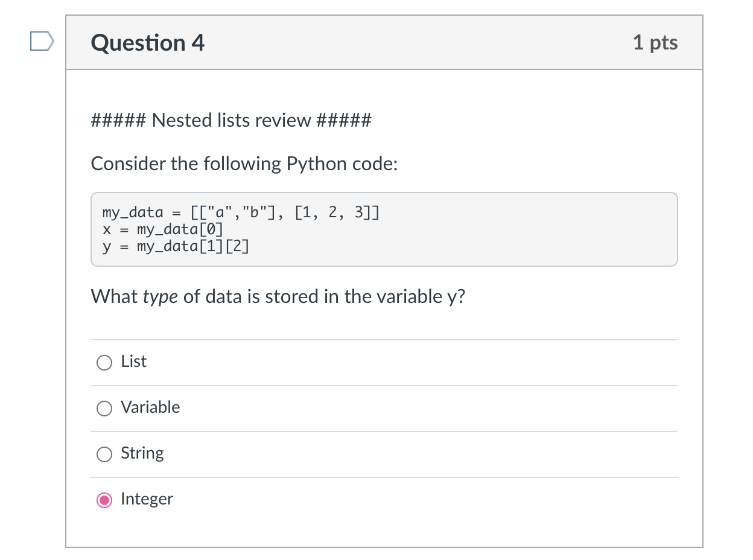Select the Variable radio button
The height and width of the screenshot is (560, 753).
click(104, 408)
